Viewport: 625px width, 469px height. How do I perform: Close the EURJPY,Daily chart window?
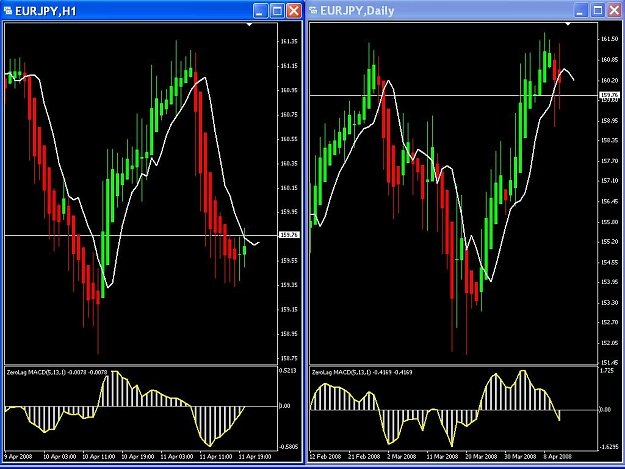(614, 11)
